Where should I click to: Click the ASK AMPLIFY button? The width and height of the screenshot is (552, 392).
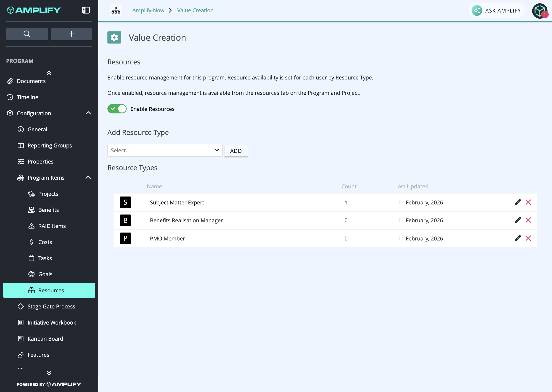(496, 10)
